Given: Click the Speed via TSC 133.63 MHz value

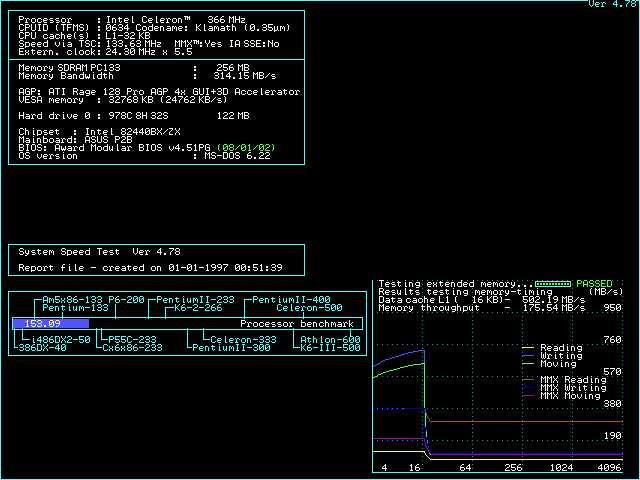Looking at the screenshot, I should (133, 44).
